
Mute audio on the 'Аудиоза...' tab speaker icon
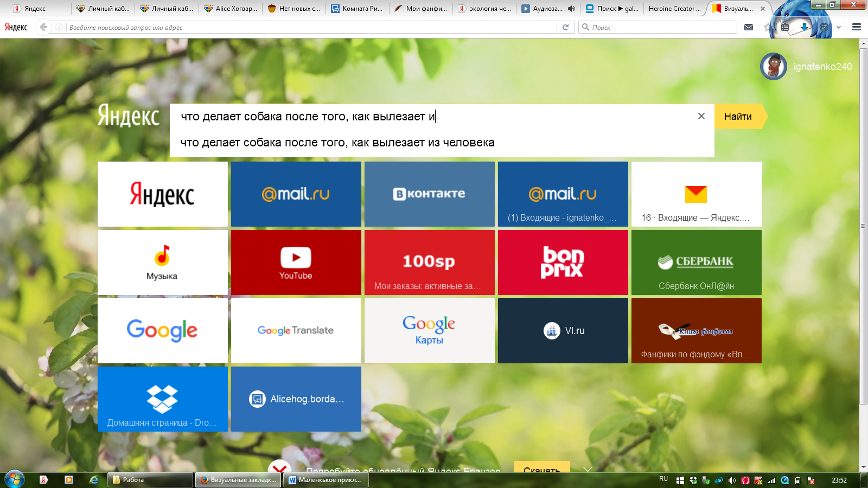click(571, 9)
